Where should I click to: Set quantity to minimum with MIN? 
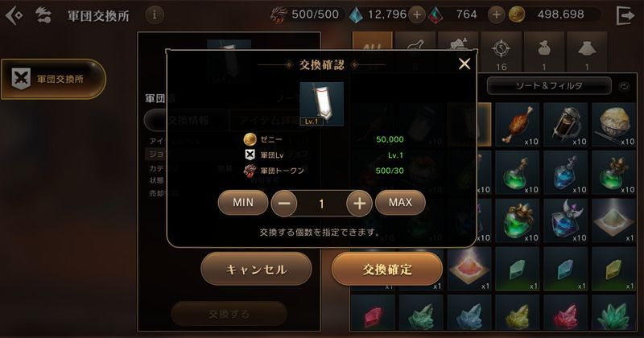243,203
